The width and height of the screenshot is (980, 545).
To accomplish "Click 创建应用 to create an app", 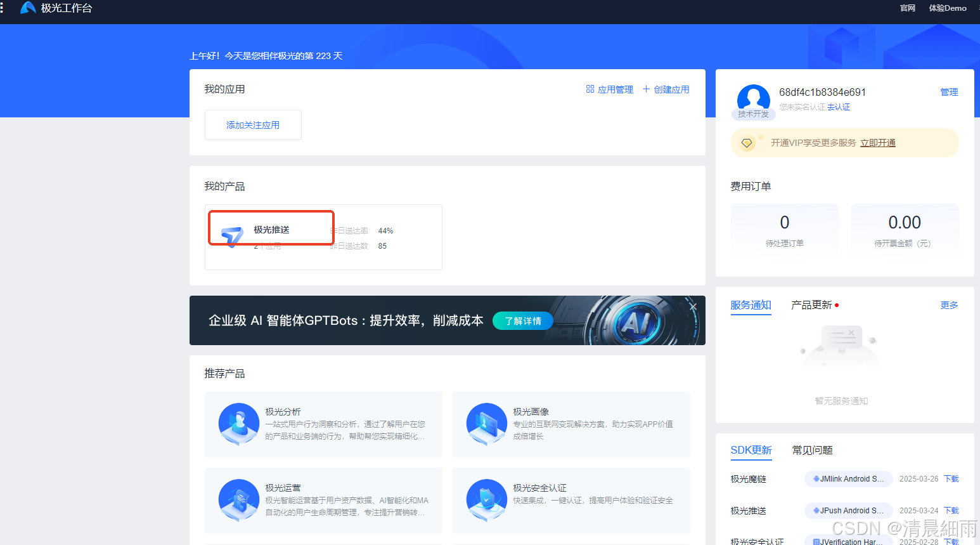I will coord(666,89).
